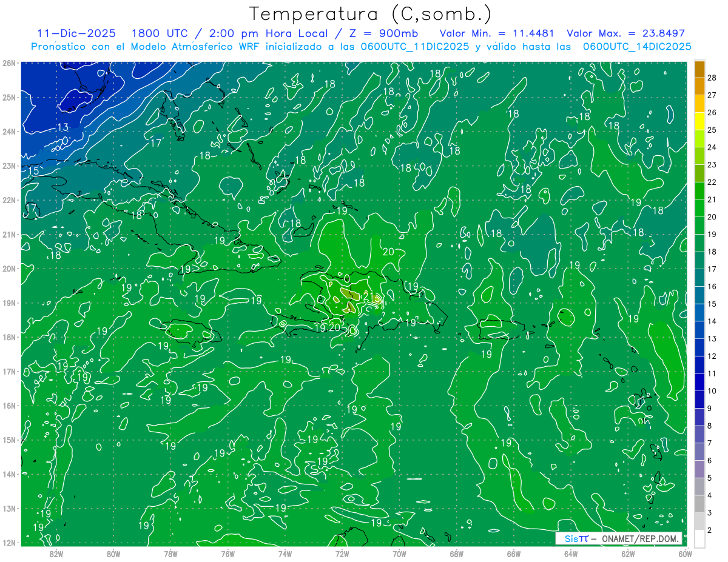Screen dimensions: 728x562
Task: Click the color scale label 28
Action: click(x=712, y=78)
